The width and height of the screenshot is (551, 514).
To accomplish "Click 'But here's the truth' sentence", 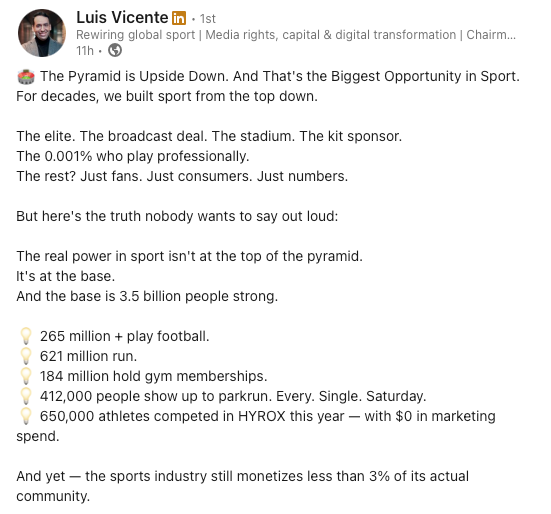I will (177, 216).
